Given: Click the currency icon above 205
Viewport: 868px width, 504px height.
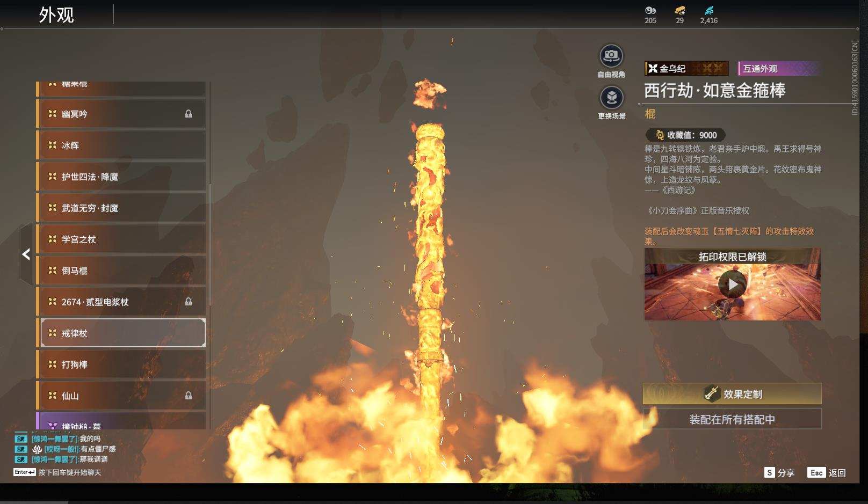Looking at the screenshot, I should tap(650, 10).
